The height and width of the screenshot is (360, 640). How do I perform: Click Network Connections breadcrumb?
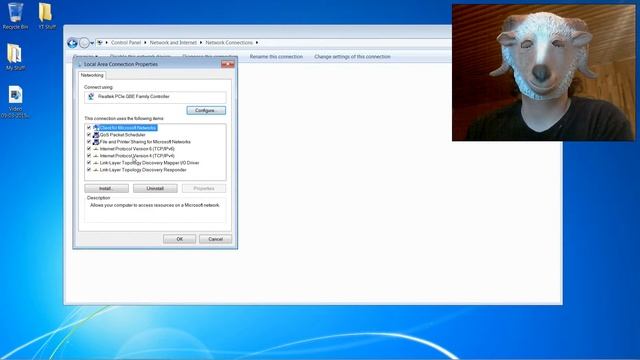point(229,42)
